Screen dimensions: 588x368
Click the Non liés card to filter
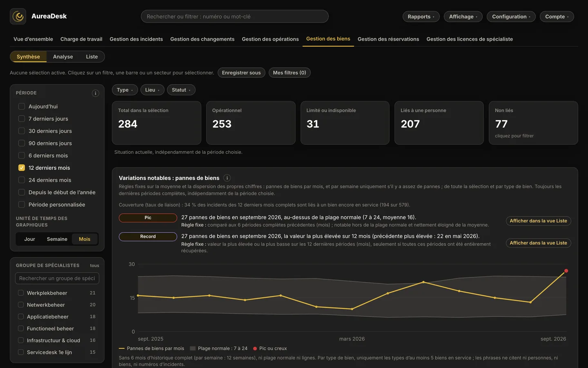[x=533, y=123]
